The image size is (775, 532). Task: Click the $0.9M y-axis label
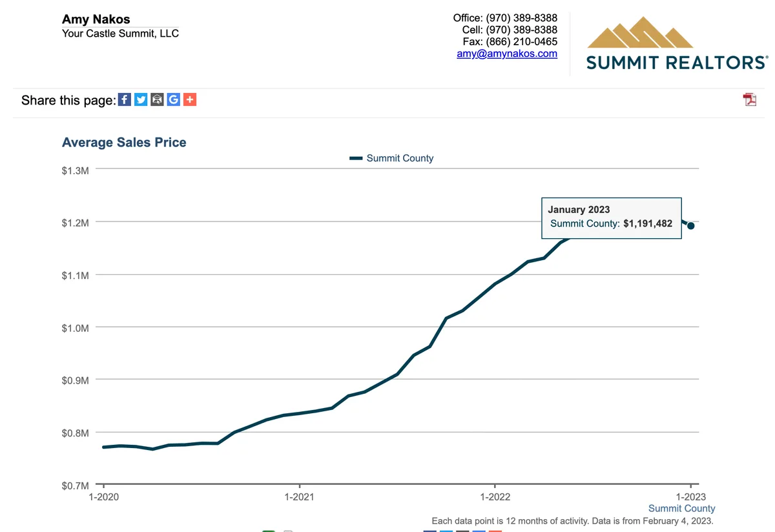[x=75, y=380]
